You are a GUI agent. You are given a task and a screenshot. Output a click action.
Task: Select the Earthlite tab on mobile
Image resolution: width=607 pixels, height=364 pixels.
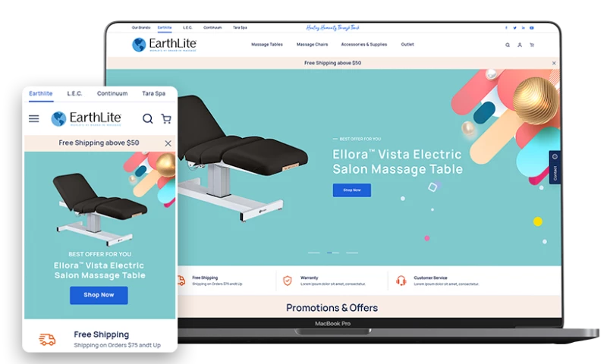[41, 93]
